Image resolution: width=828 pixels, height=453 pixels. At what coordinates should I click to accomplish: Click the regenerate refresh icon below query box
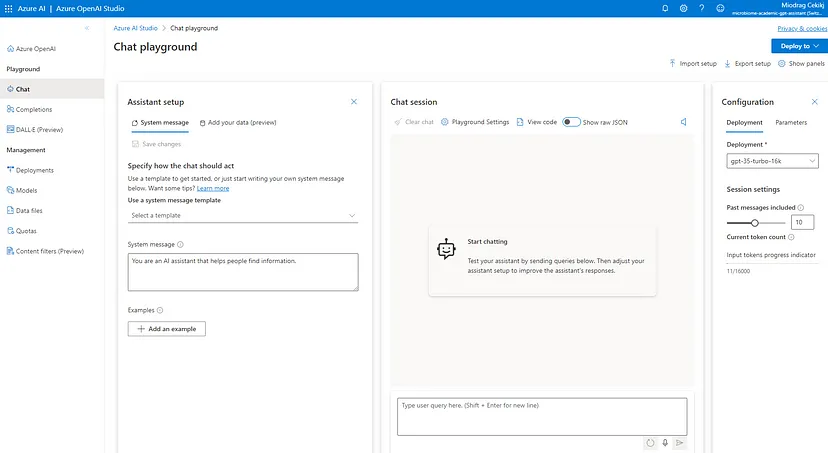(650, 443)
